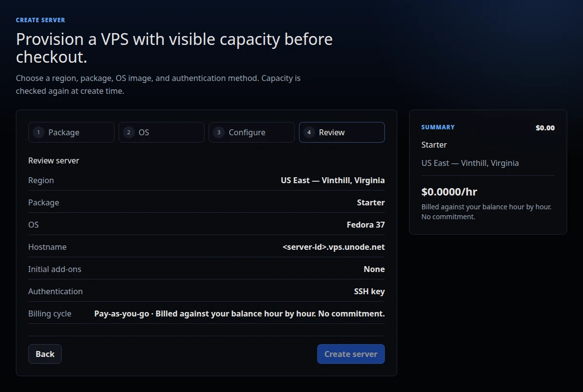Click the step 1 number badge
This screenshot has height=392, width=583.
[x=39, y=132]
